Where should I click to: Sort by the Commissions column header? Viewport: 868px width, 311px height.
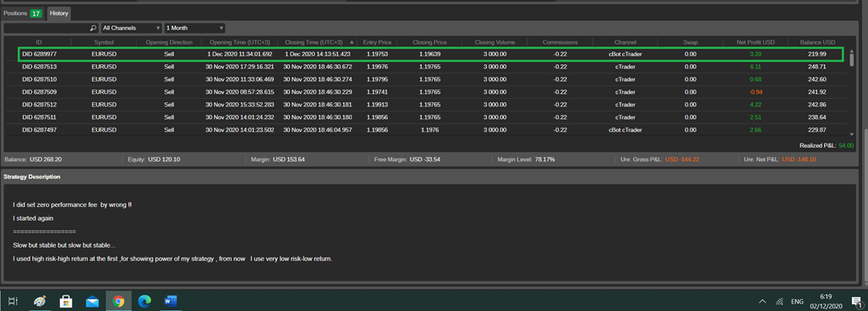[x=560, y=42]
